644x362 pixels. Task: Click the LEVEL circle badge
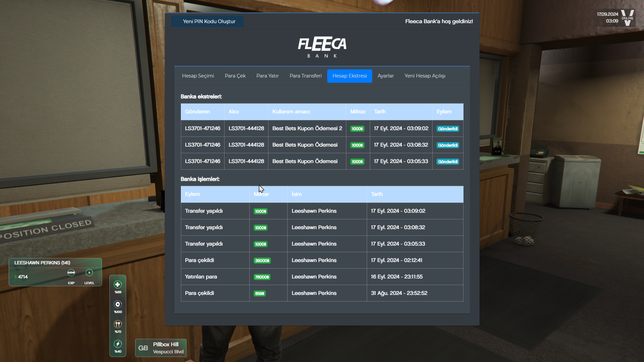tap(89, 273)
